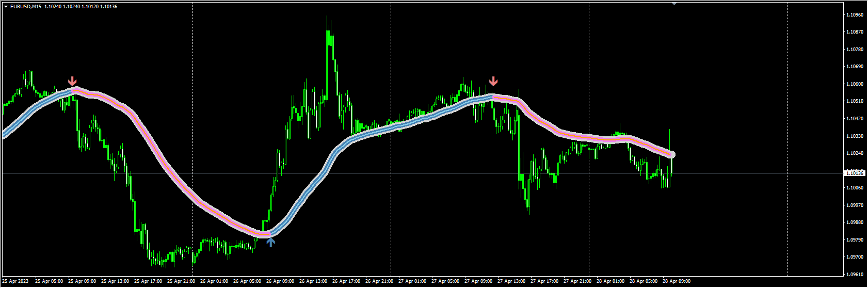Viewport: 868px width, 288px height.
Task: Click price scale value 1.09610
Action: pos(855,275)
